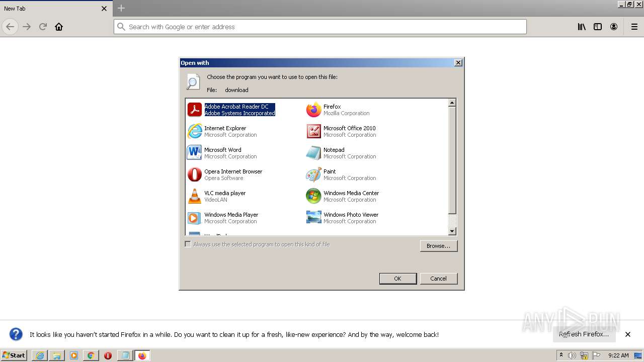Show hidden tray icons arrow

pyautogui.click(x=561, y=355)
